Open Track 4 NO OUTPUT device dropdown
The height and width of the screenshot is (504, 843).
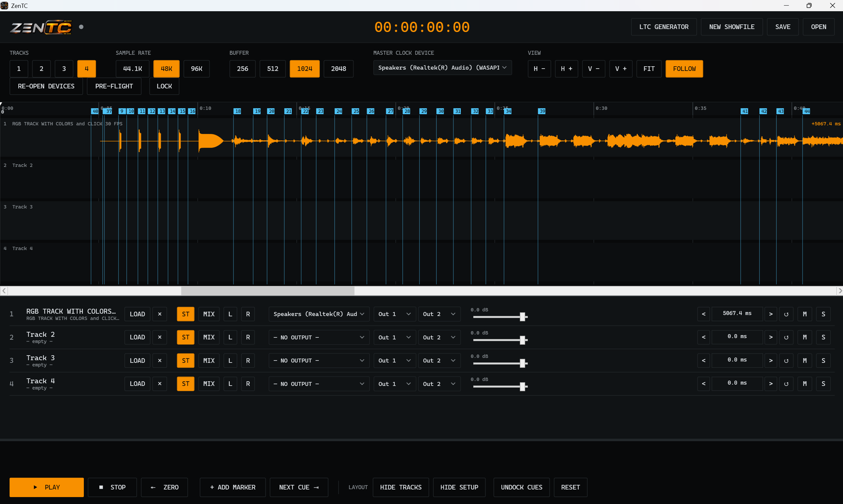(319, 384)
